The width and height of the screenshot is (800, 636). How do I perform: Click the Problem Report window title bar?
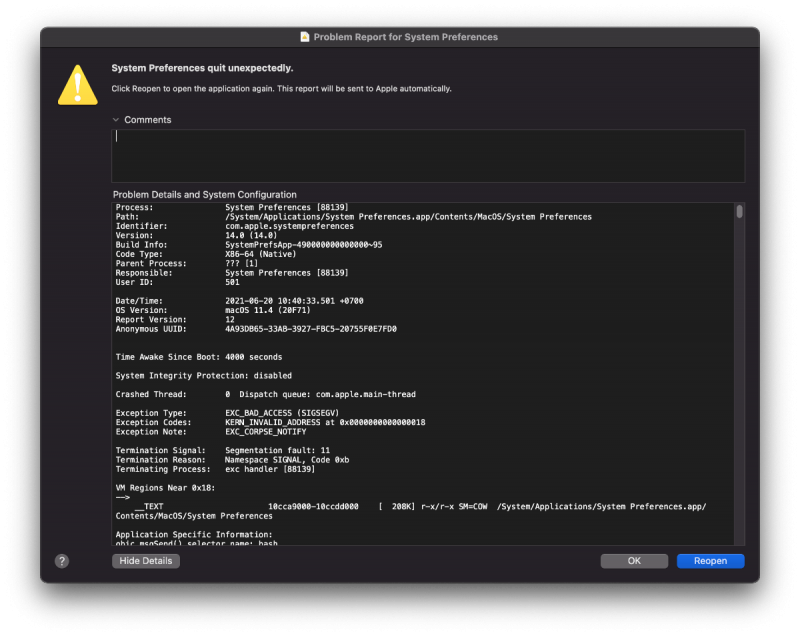[400, 36]
